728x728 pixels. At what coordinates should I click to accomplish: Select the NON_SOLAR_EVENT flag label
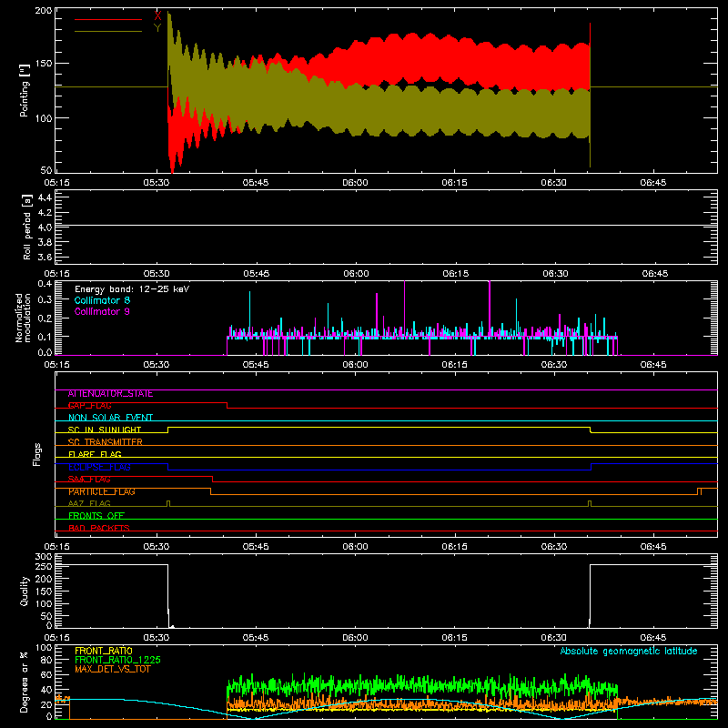[x=110, y=418]
